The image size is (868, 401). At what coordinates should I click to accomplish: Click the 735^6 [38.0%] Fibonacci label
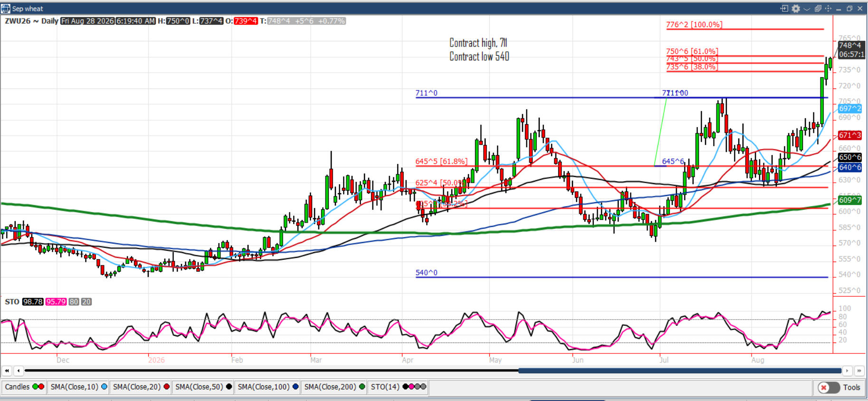point(692,67)
